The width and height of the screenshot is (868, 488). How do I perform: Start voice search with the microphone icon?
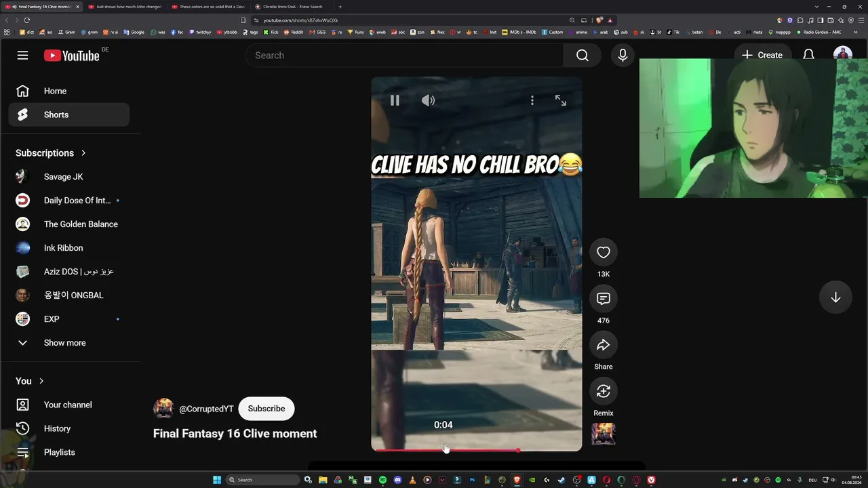point(623,56)
